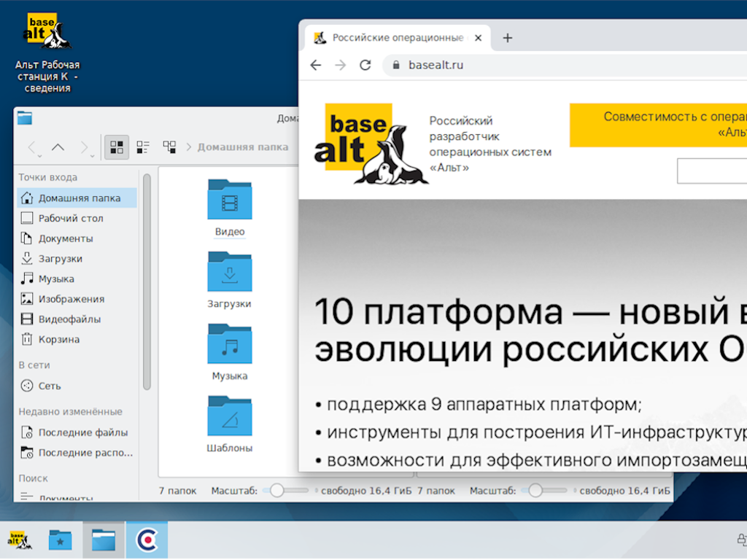Click the yellow Совместимость banner button

659,125
